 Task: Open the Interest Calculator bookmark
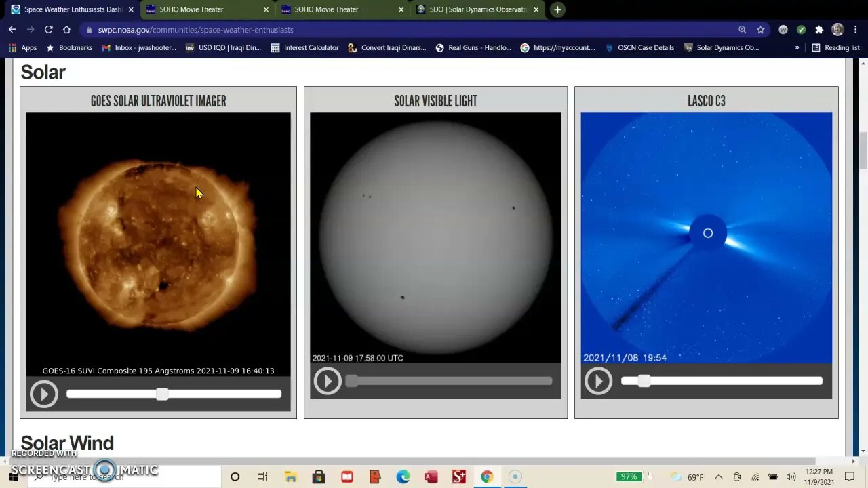pyautogui.click(x=304, y=47)
